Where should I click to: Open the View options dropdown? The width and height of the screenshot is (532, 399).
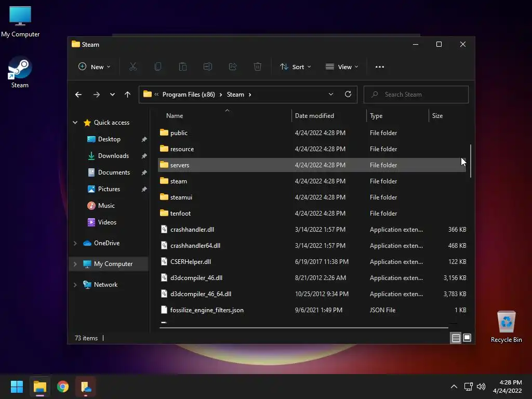tap(342, 67)
